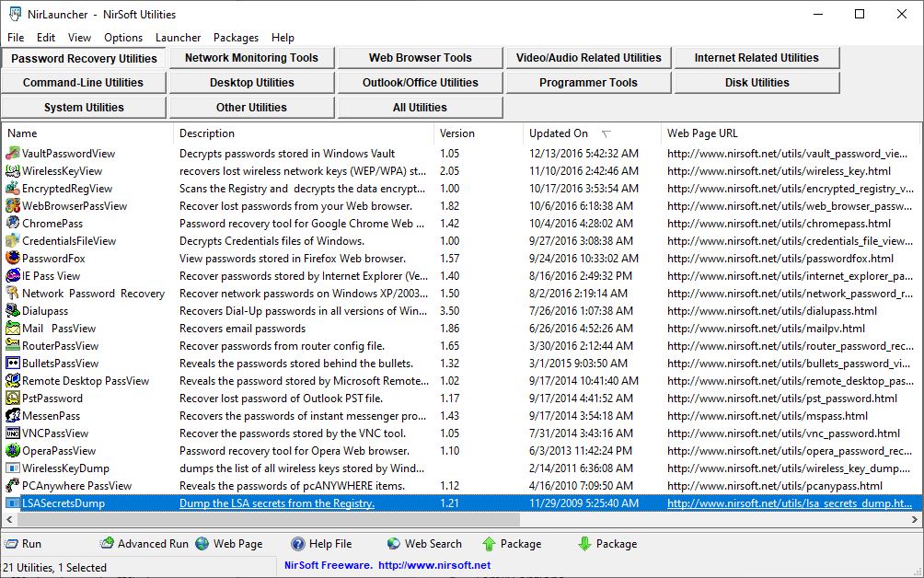Image resolution: width=924 pixels, height=578 pixels.
Task: Open Internet Related Utilities tab
Action: click(x=757, y=58)
